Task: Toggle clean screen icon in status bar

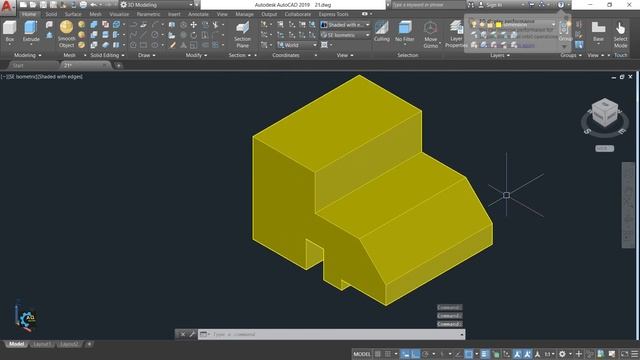Action: [x=624, y=354]
